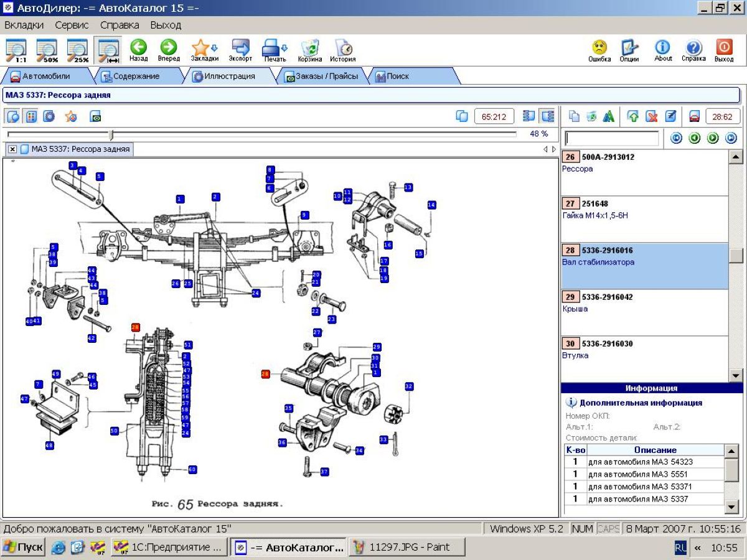Click the red X delete icon
747x560 pixels.
point(651,116)
